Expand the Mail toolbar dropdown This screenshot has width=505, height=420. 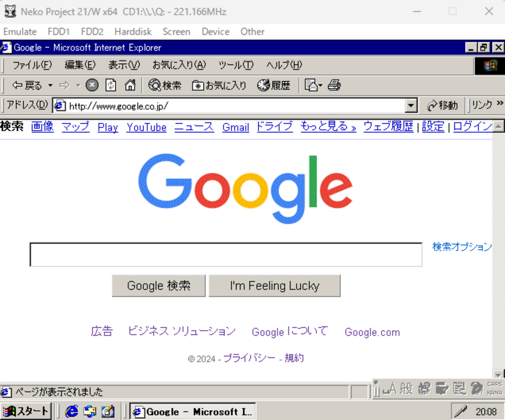pyautogui.click(x=320, y=85)
